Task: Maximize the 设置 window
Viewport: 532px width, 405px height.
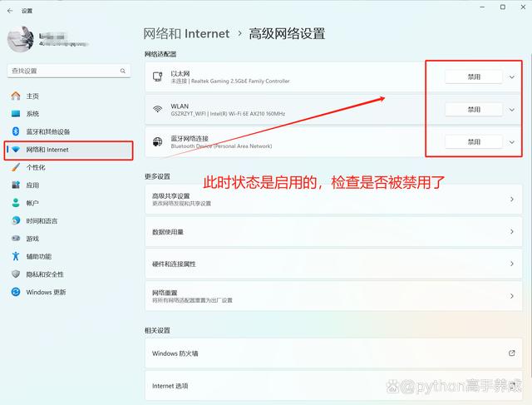Action: click(503, 7)
